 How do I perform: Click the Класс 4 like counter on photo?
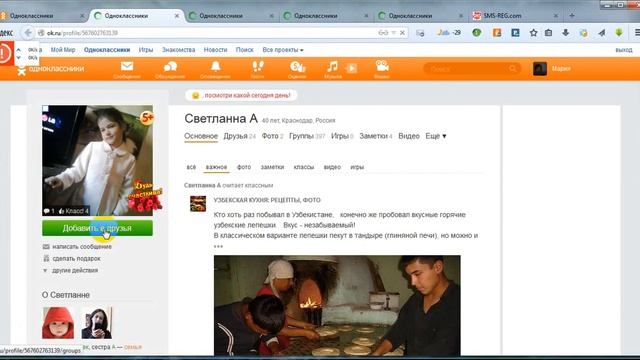click(73, 211)
